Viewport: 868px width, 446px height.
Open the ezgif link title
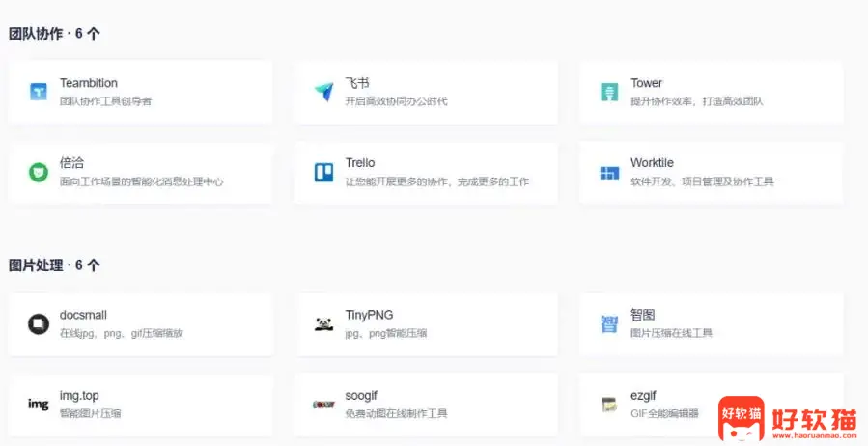click(x=643, y=396)
